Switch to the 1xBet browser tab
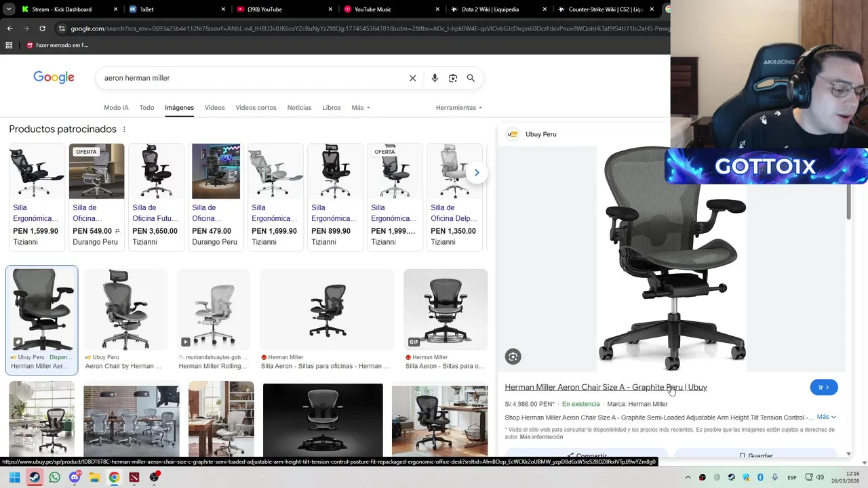This screenshot has width=868, height=488. pos(176,9)
